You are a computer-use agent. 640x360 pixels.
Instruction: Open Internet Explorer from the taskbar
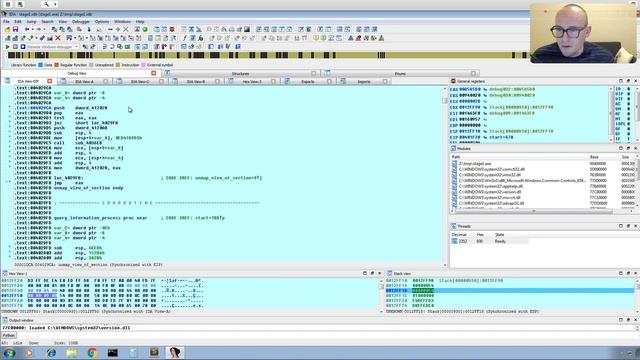(x=51, y=353)
